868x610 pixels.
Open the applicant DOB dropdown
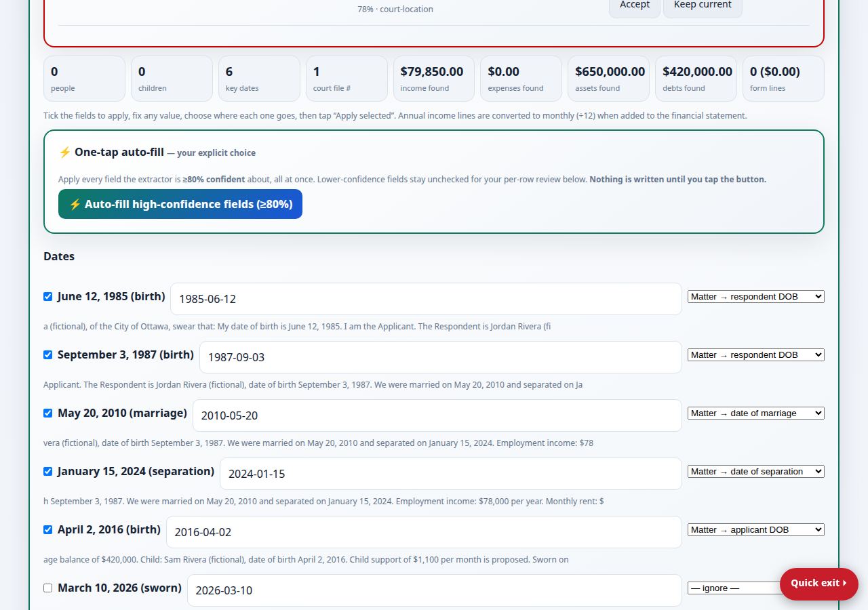point(756,529)
